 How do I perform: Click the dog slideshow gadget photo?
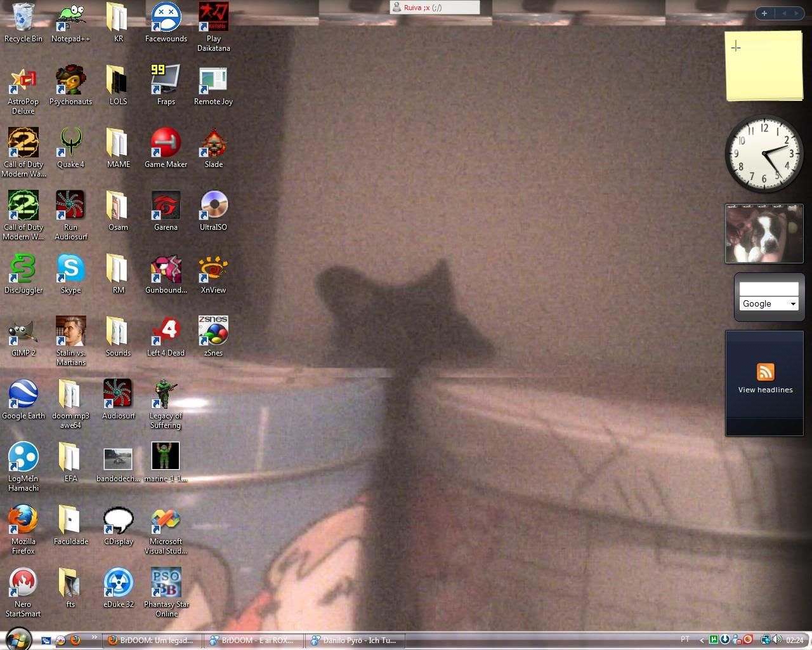pyautogui.click(x=764, y=234)
